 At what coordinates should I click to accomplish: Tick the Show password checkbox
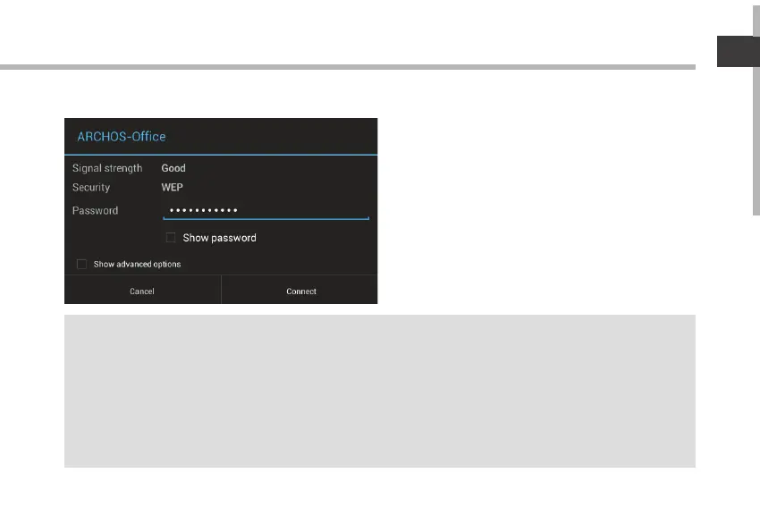[171, 238]
